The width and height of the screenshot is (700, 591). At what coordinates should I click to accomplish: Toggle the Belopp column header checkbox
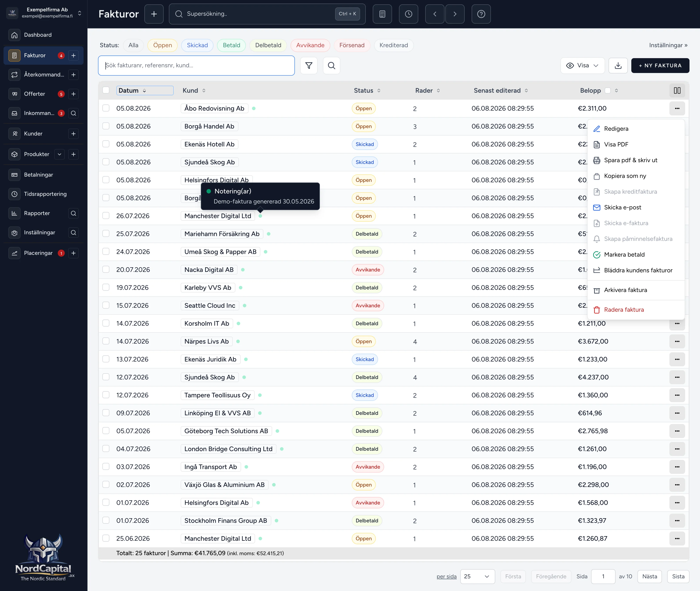pyautogui.click(x=607, y=90)
